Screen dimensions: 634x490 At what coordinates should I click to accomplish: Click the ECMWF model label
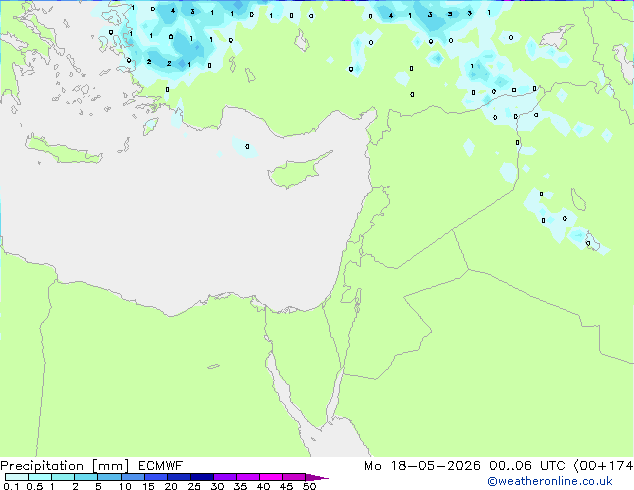click(161, 466)
